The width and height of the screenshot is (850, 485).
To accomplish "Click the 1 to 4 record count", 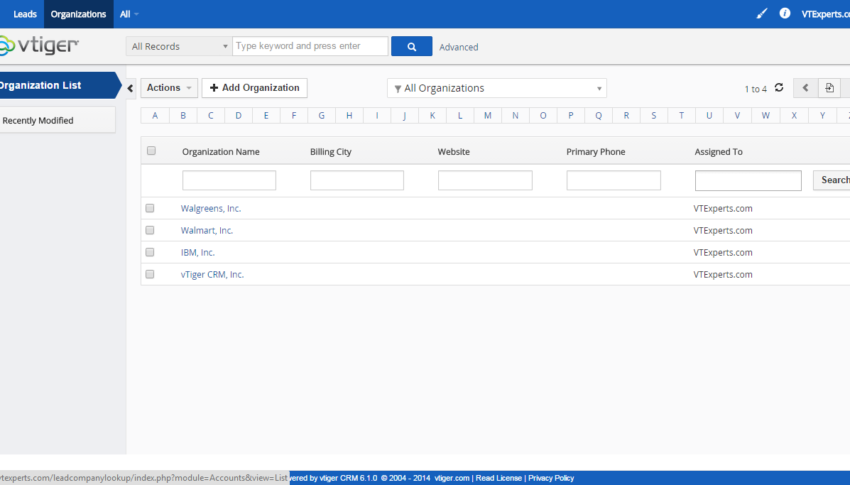I will [755, 89].
